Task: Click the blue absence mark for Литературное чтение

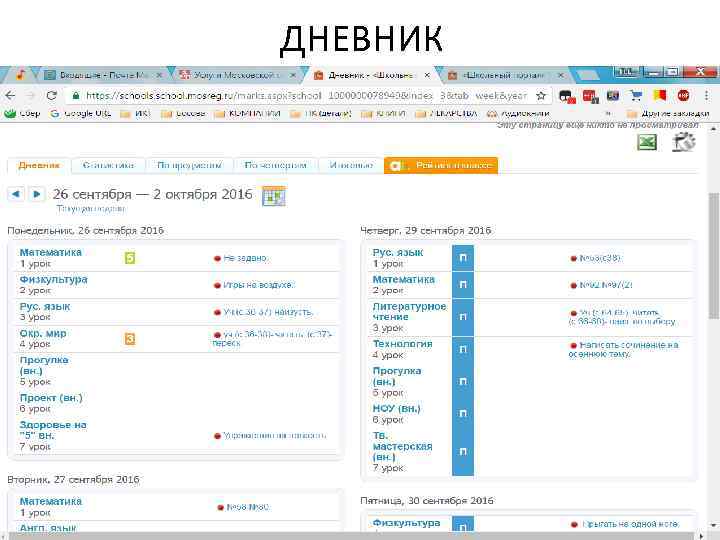Action: tap(463, 317)
